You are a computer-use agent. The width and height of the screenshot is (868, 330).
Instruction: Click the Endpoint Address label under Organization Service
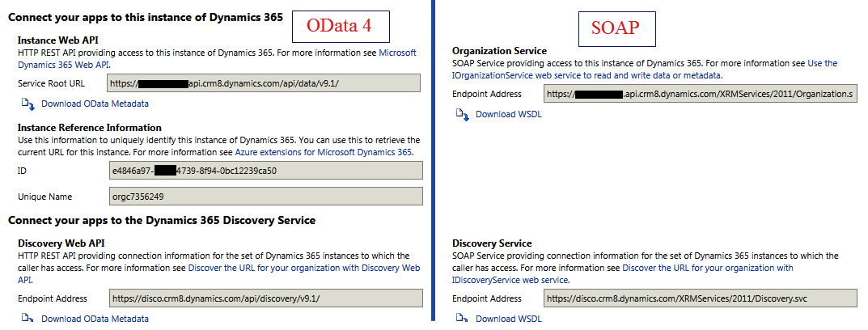click(x=487, y=94)
